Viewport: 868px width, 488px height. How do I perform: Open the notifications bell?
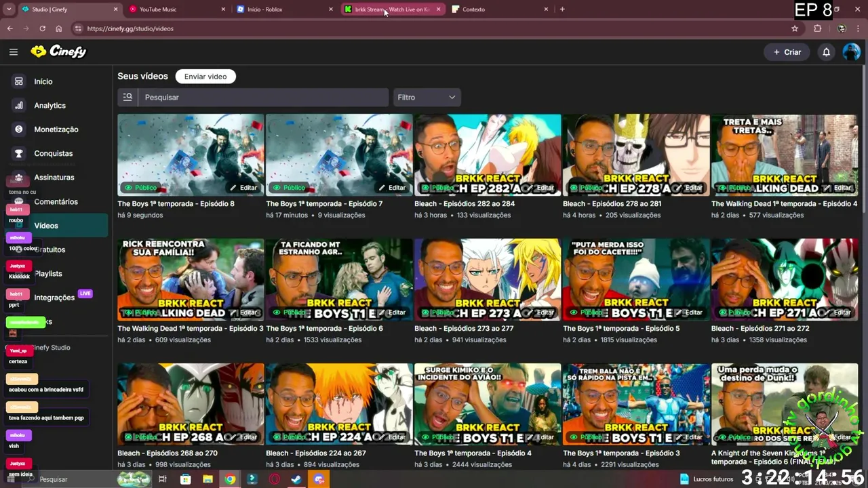[x=826, y=52]
